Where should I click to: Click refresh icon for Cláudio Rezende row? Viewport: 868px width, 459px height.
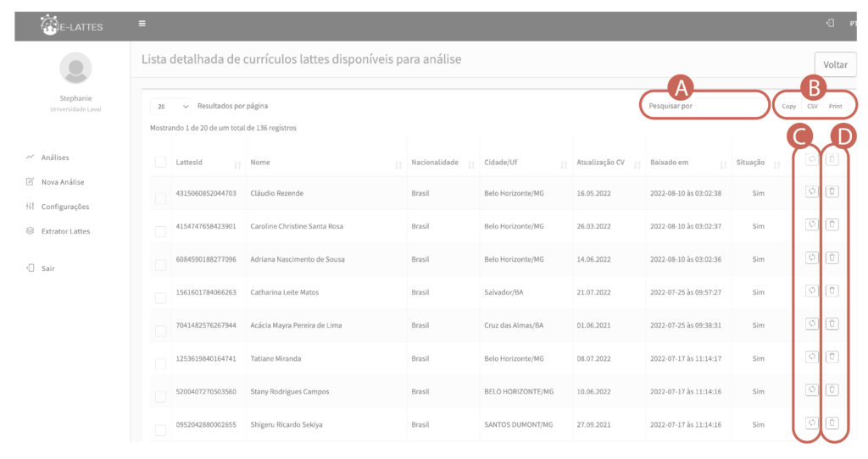811,191
